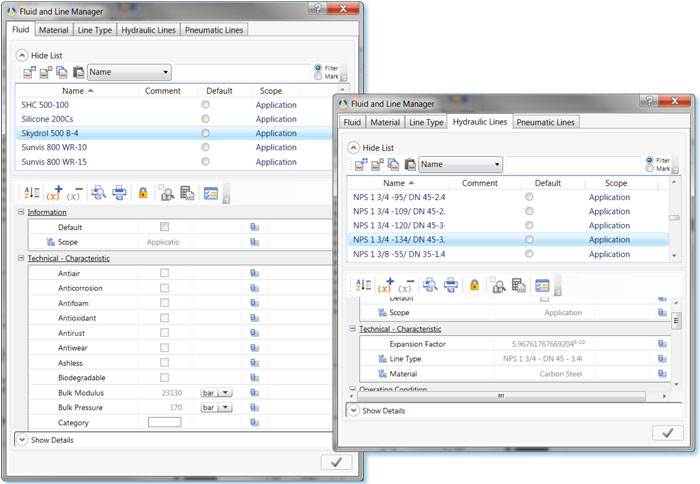Switch to Line Type tab in left window

click(x=95, y=30)
